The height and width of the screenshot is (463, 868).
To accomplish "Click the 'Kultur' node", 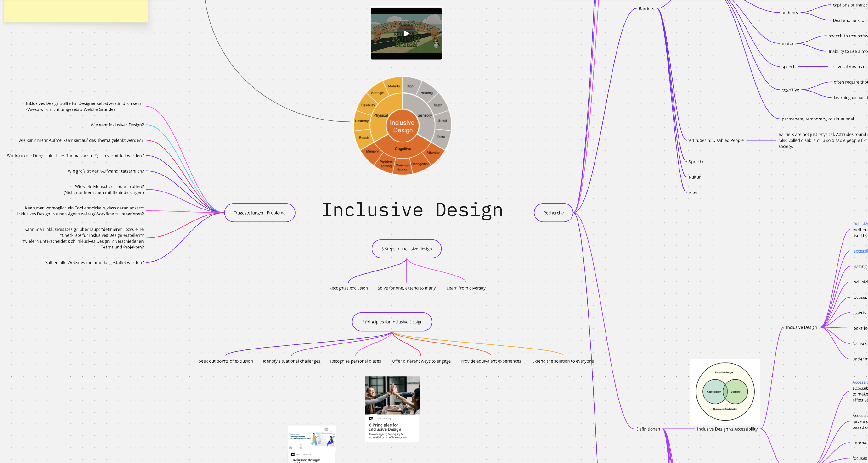I will [694, 177].
